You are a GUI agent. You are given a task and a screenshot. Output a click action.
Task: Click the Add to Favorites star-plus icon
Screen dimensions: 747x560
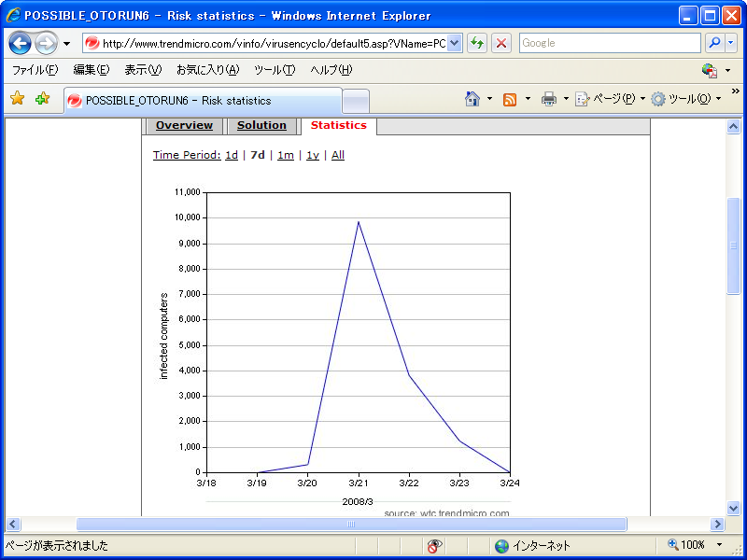pos(42,99)
